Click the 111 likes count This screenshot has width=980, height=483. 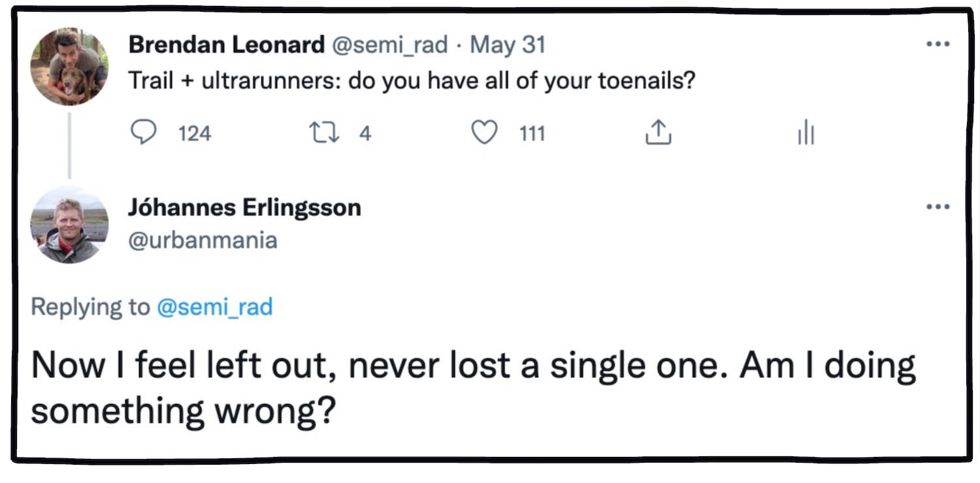click(x=532, y=134)
